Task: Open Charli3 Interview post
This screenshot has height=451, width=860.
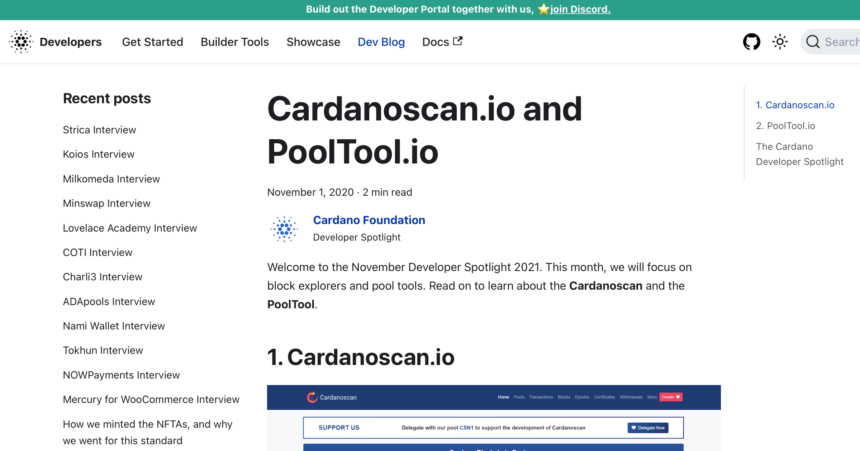Action: pyautogui.click(x=103, y=277)
